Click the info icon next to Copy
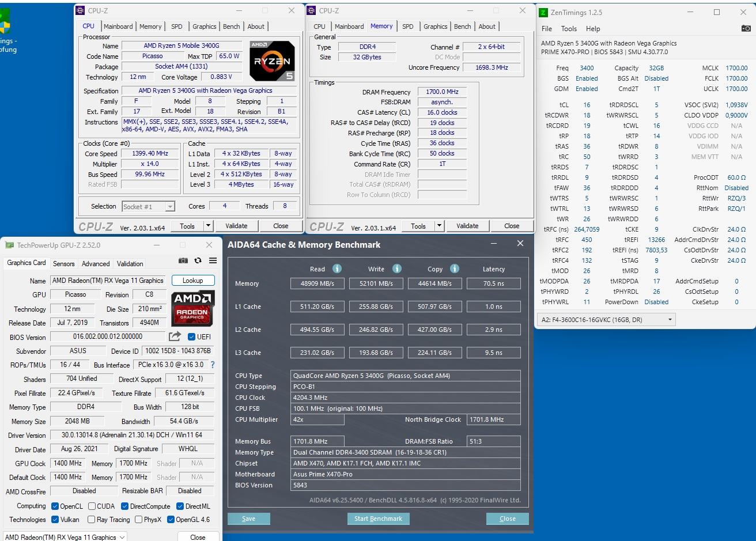The image size is (756, 541). point(455,268)
